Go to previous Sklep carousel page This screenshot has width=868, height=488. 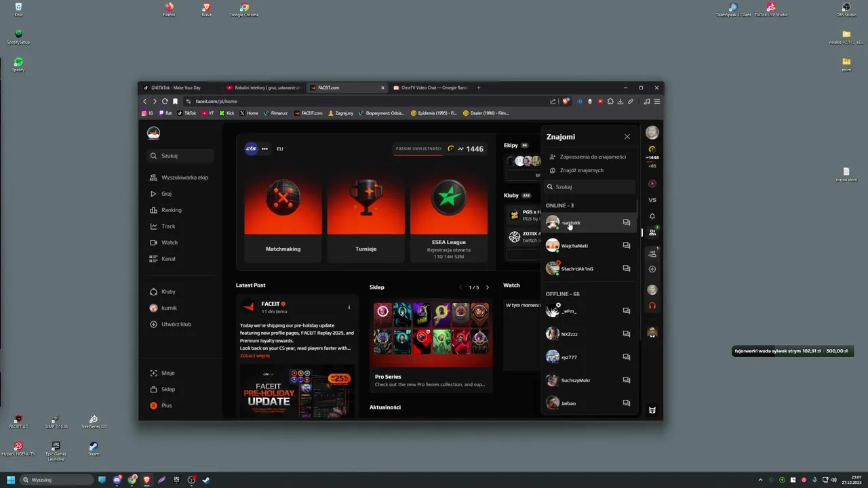461,287
